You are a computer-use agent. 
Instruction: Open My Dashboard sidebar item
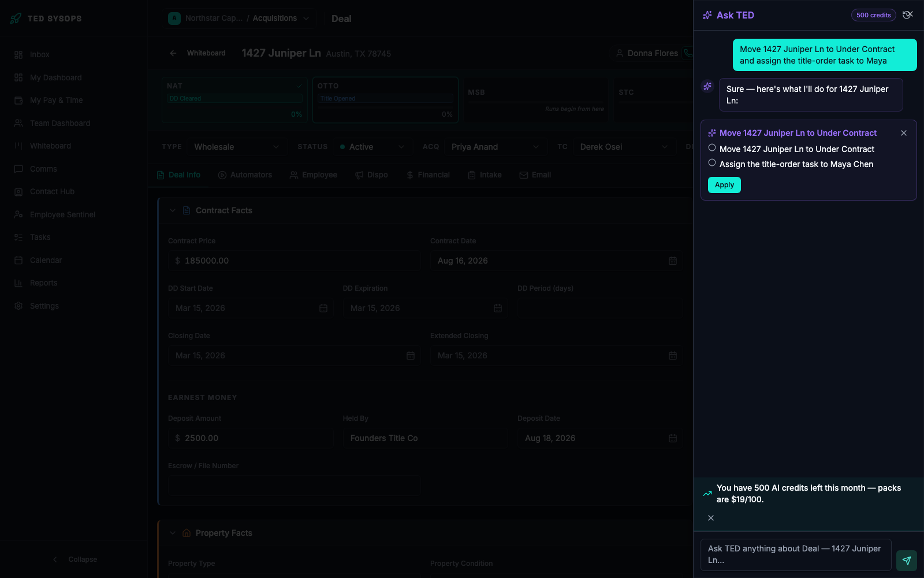pos(73,77)
